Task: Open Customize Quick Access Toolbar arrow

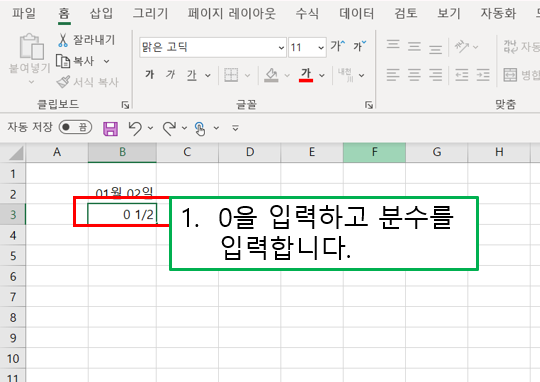Action: (x=236, y=128)
